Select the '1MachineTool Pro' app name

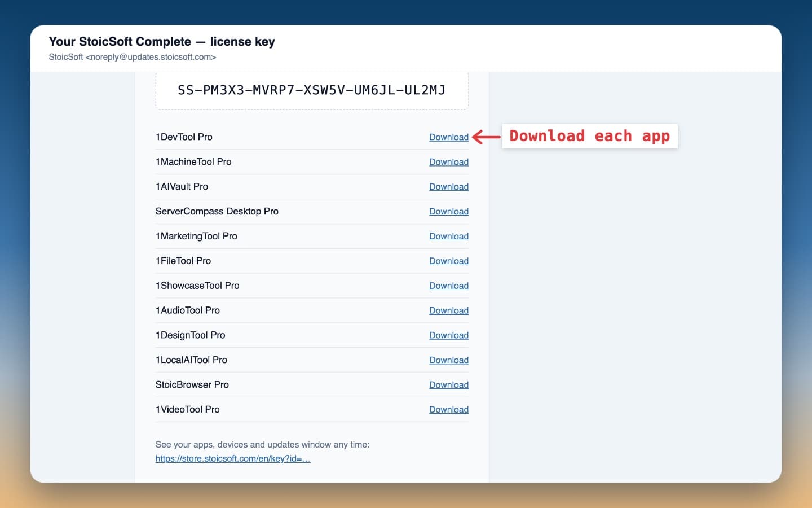pos(193,162)
